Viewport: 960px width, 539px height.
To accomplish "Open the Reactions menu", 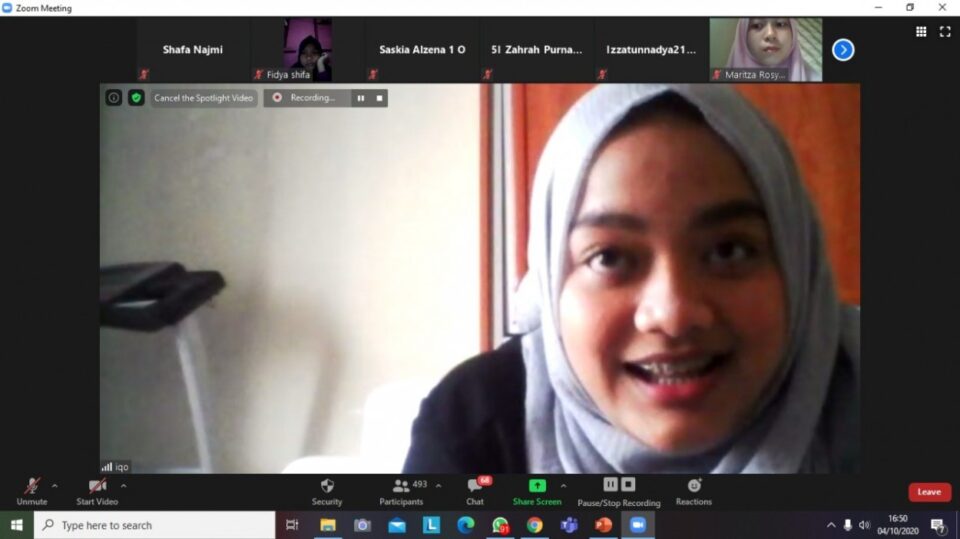I will point(694,492).
